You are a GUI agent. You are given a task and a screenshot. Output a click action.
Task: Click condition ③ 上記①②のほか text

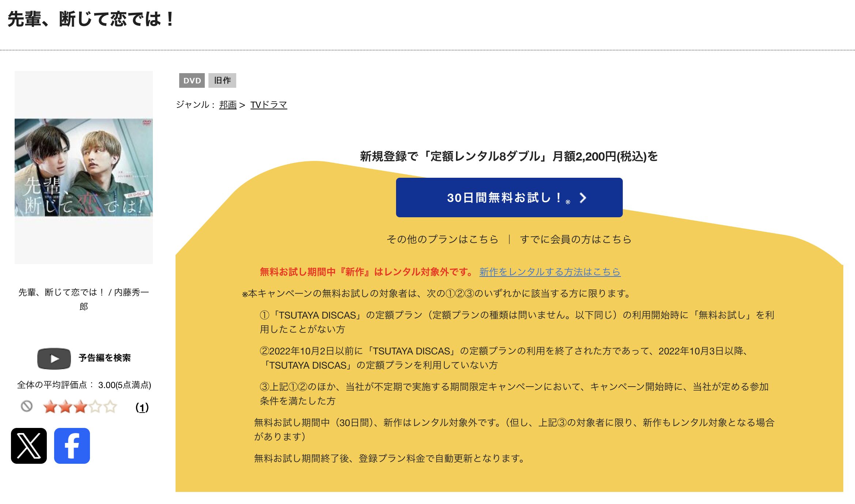514,394
